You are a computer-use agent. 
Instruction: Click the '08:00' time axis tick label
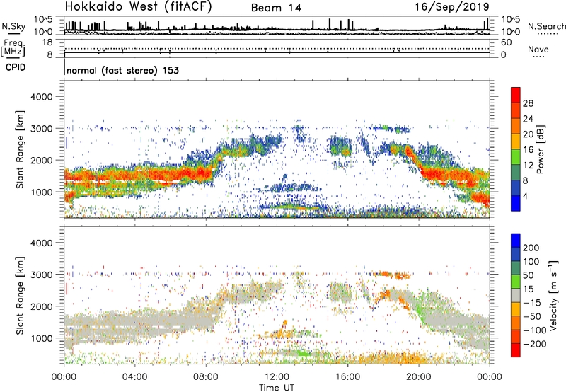point(206,377)
